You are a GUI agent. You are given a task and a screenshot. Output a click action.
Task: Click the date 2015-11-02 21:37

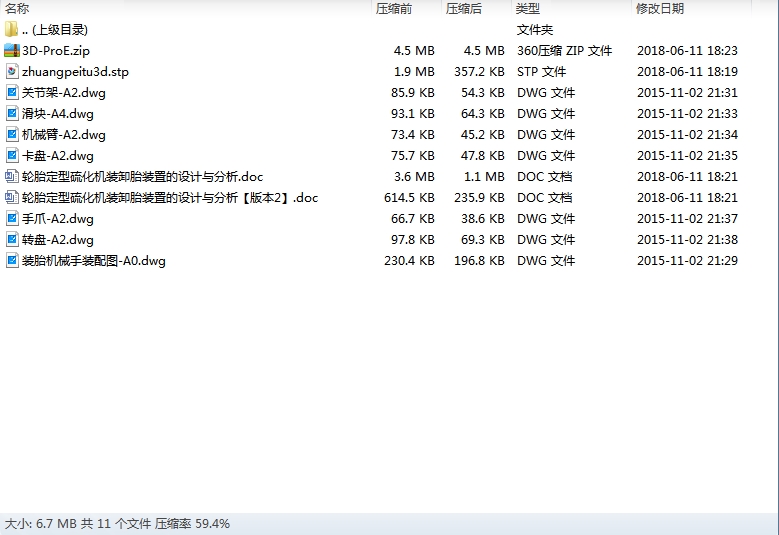(687, 219)
